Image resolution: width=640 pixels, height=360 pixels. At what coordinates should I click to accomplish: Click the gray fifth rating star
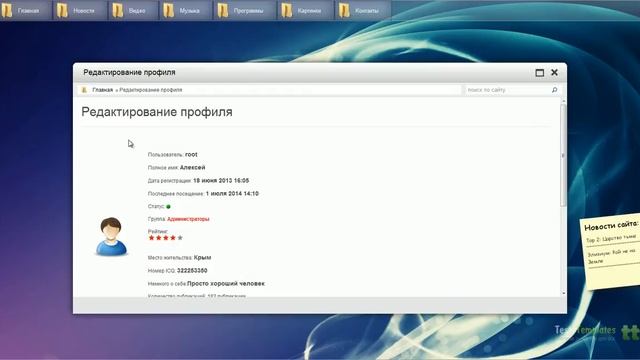point(180,238)
